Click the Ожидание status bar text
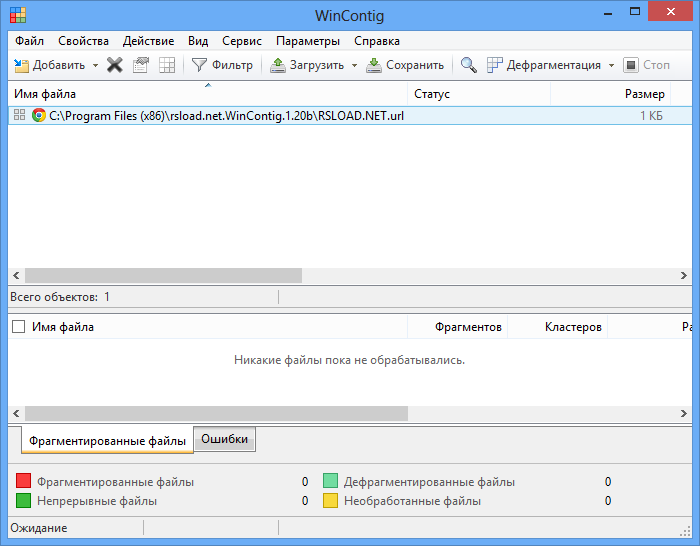Viewport: 700px width, 546px height. tap(39, 528)
